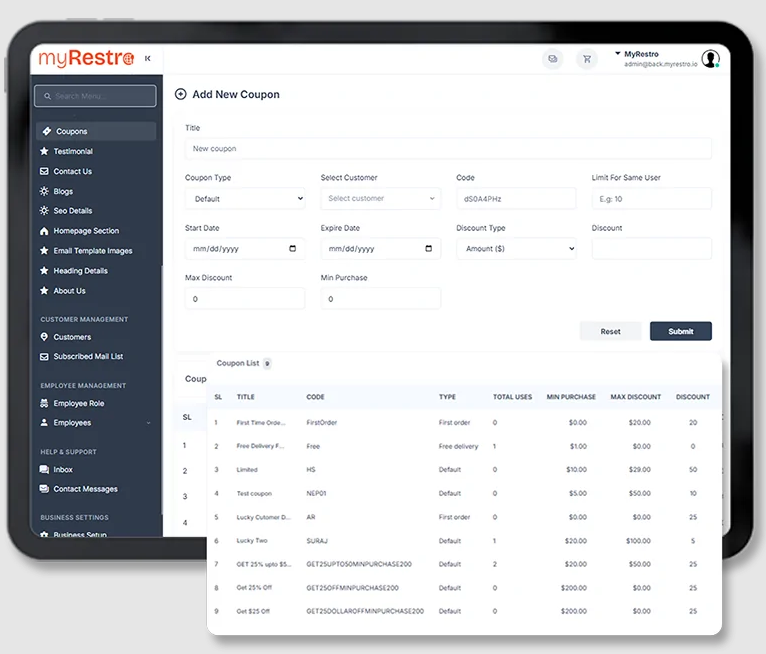Select the NEP01 coupon code
766x654 pixels.
[316, 493]
